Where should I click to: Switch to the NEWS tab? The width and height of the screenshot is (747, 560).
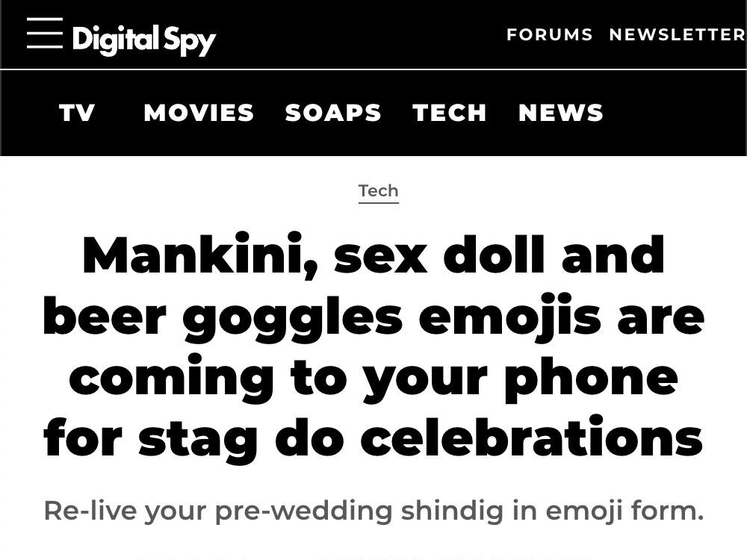click(560, 113)
